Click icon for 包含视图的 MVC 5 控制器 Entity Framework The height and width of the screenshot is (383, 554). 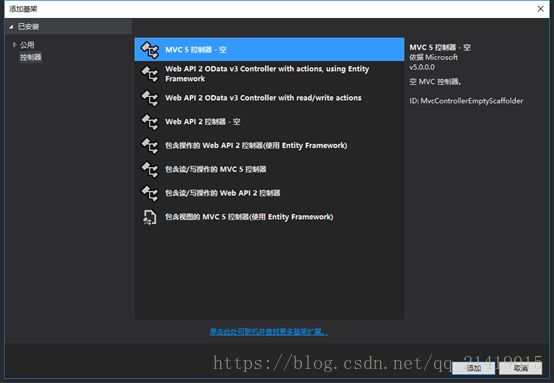pyautogui.click(x=149, y=217)
